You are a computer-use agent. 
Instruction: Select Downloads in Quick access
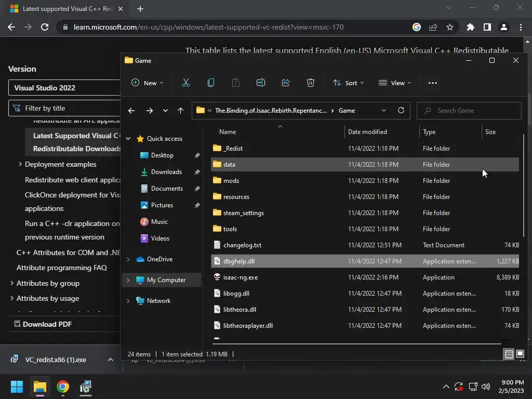[x=166, y=171]
